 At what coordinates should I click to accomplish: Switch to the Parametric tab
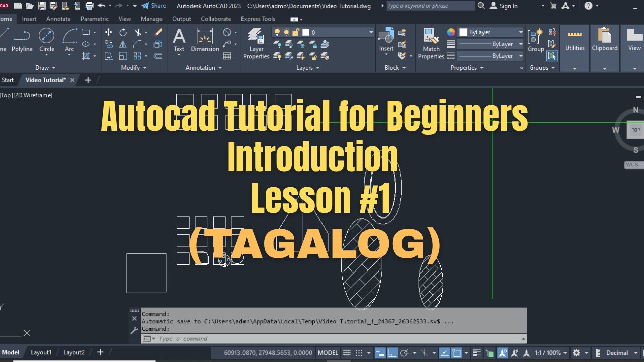pyautogui.click(x=95, y=19)
